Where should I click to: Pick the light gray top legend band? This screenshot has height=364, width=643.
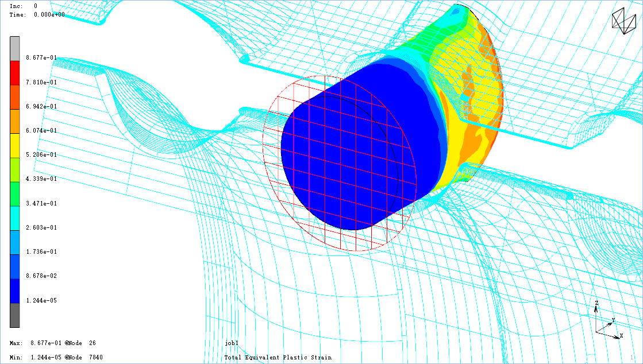pyautogui.click(x=15, y=49)
